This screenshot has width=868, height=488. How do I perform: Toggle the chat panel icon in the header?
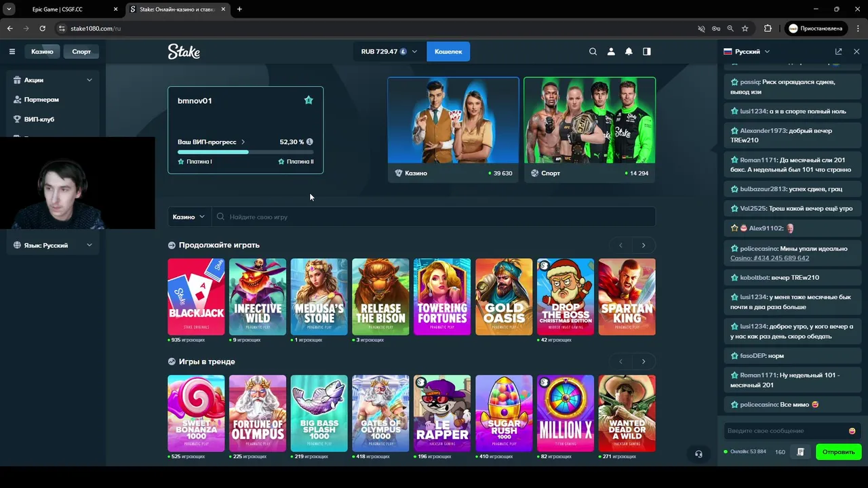click(647, 52)
